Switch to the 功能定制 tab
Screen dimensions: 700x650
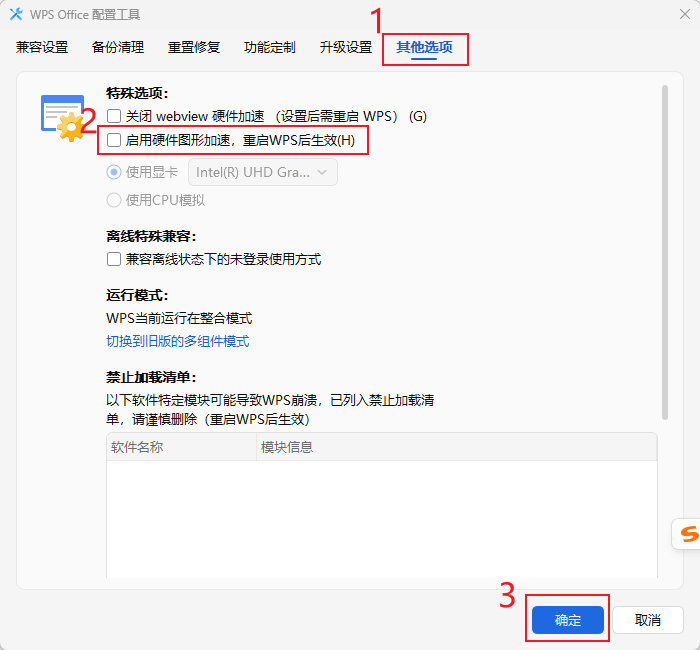(270, 47)
